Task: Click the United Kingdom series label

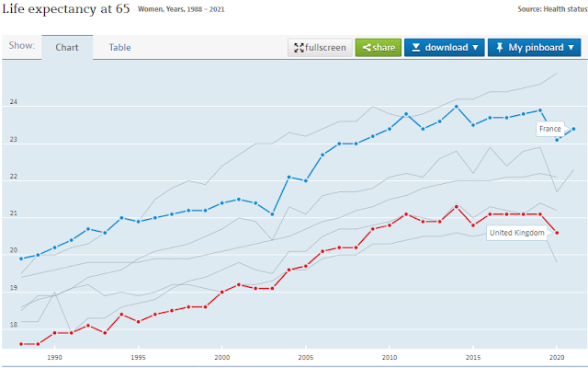Action: [x=517, y=233]
